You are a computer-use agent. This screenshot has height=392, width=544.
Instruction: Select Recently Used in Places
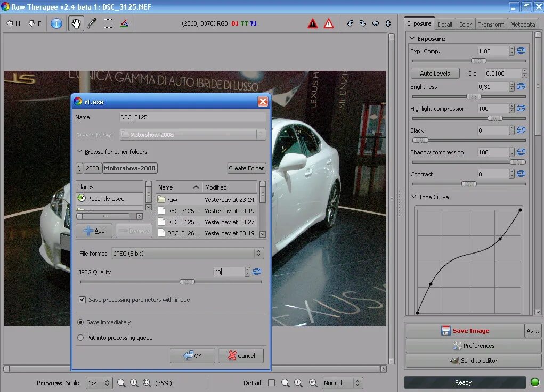click(x=109, y=199)
